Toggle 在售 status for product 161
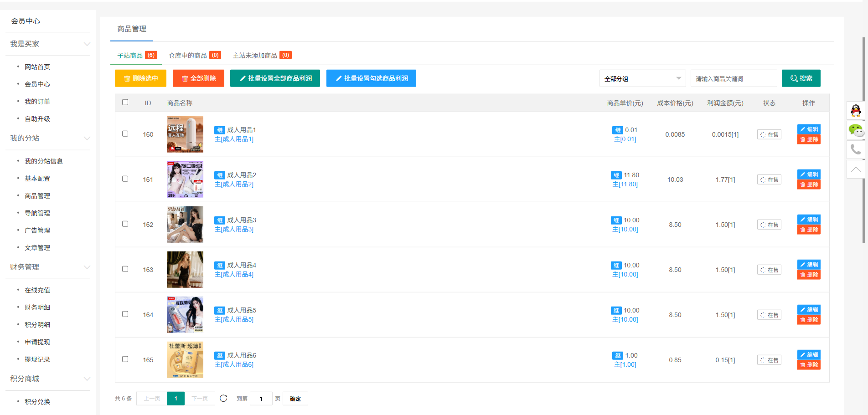Screen dimensions: 868x415 pyautogui.click(x=769, y=180)
